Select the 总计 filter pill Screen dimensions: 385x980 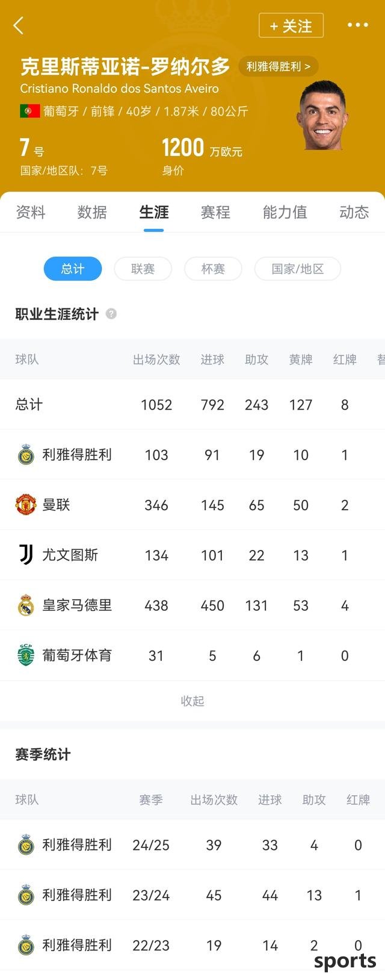[x=73, y=269]
